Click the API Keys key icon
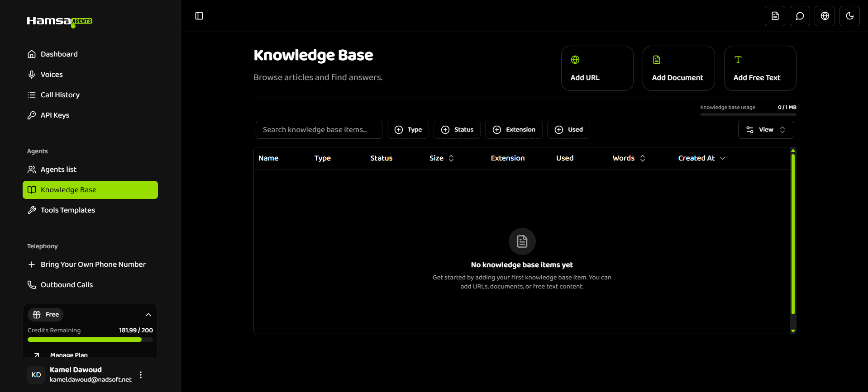 [x=32, y=115]
